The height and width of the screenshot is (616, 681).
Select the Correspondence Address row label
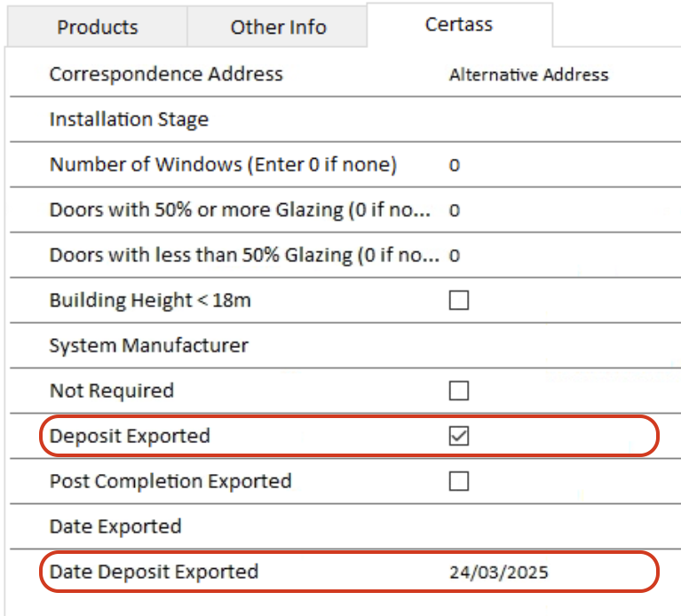pyautogui.click(x=166, y=74)
